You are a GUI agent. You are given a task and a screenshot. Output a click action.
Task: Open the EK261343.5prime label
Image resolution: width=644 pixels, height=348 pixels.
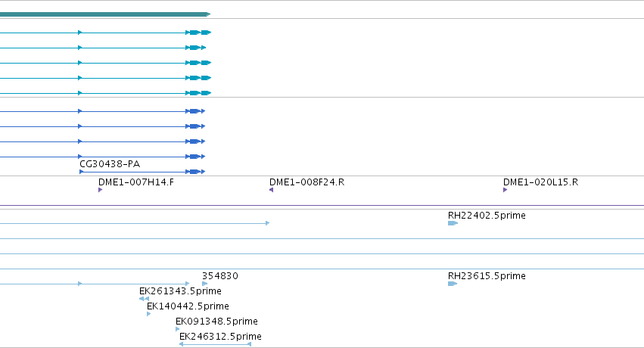180,291
